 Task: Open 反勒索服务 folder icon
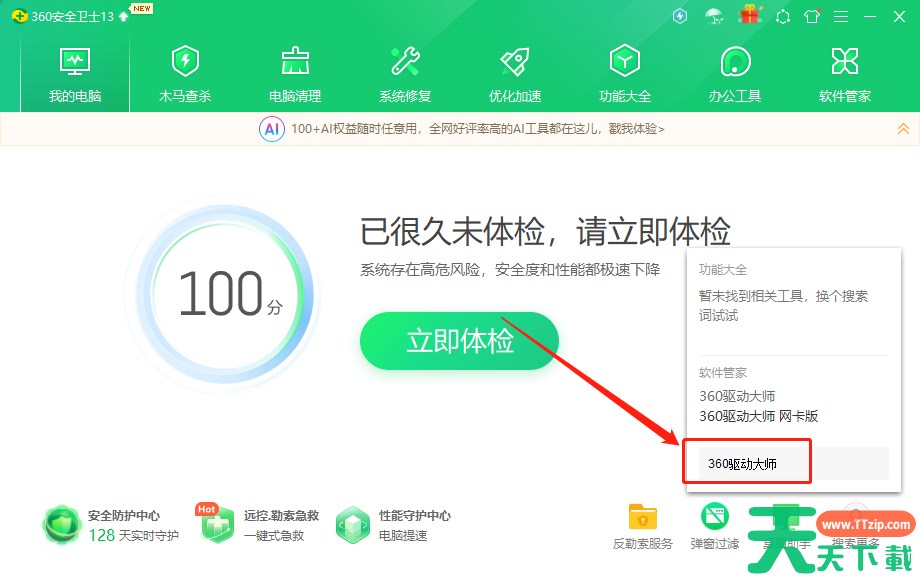click(642, 517)
